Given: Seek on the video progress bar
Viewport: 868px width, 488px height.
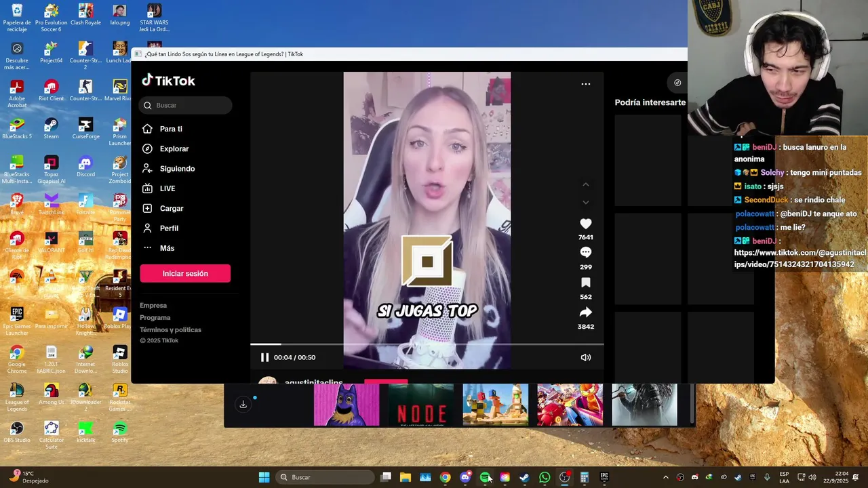Looking at the screenshot, I should (427, 344).
